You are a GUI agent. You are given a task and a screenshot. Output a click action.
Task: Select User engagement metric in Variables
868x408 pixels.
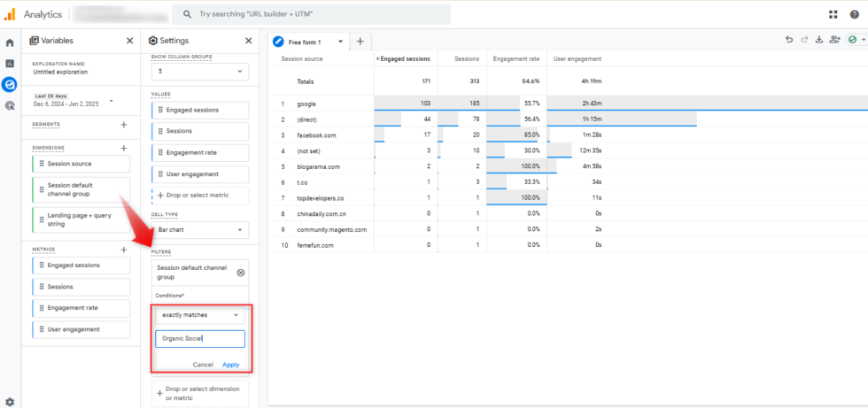pyautogui.click(x=81, y=329)
